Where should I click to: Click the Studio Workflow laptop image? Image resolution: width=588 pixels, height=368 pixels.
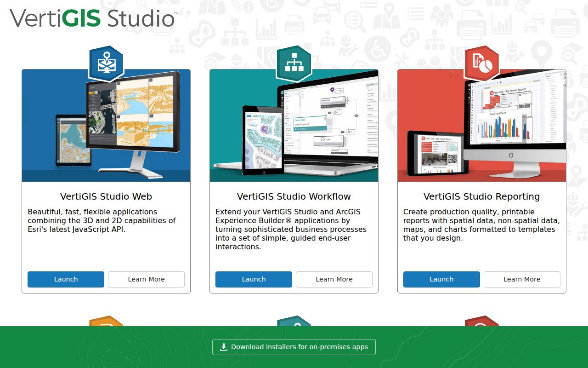click(294, 126)
